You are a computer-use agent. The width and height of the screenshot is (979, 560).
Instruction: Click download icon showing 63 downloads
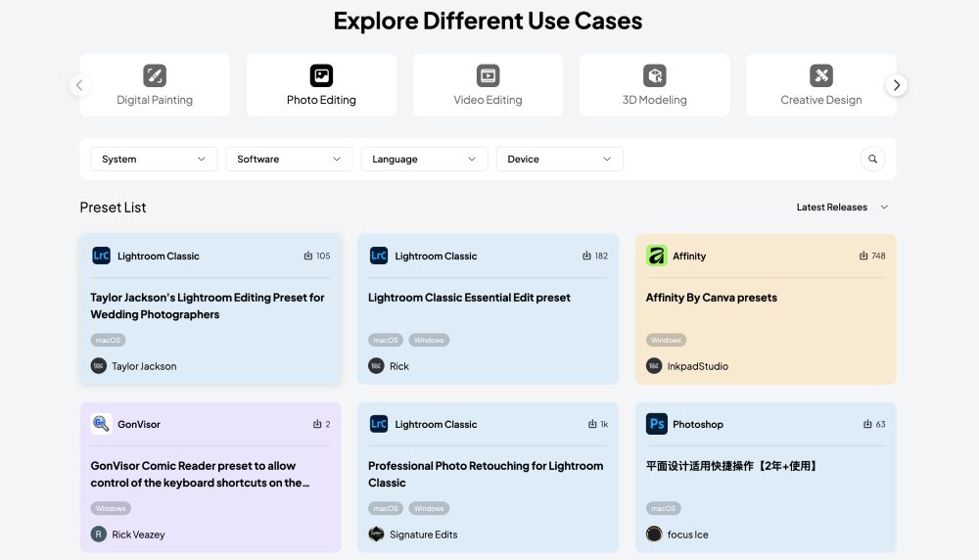(867, 425)
